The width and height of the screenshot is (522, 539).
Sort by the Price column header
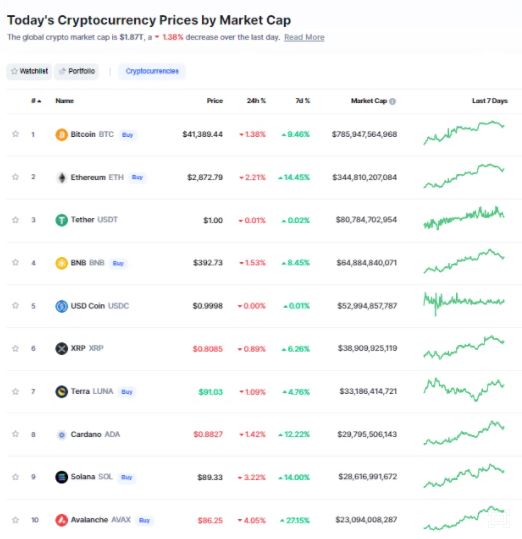tap(215, 101)
